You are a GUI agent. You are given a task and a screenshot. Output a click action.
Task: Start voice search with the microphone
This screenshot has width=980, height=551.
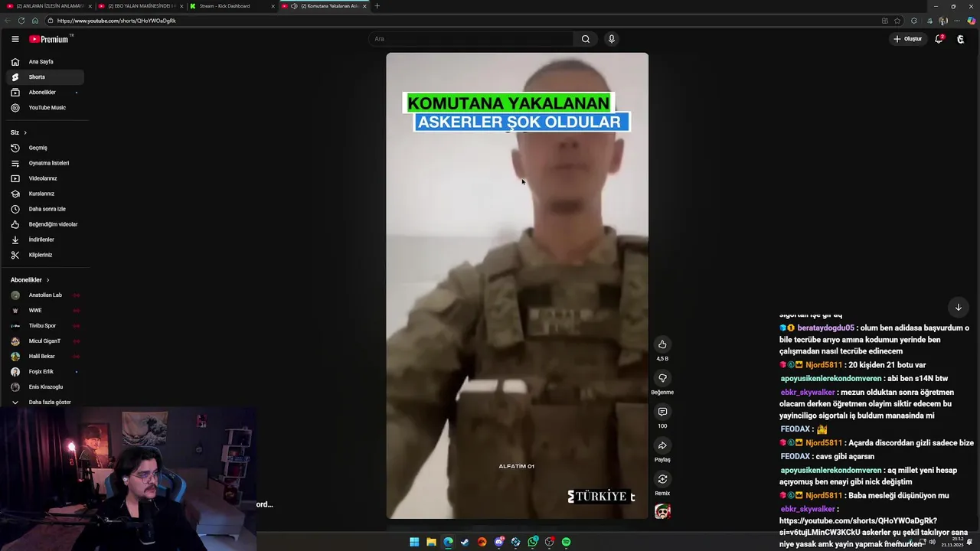(612, 39)
